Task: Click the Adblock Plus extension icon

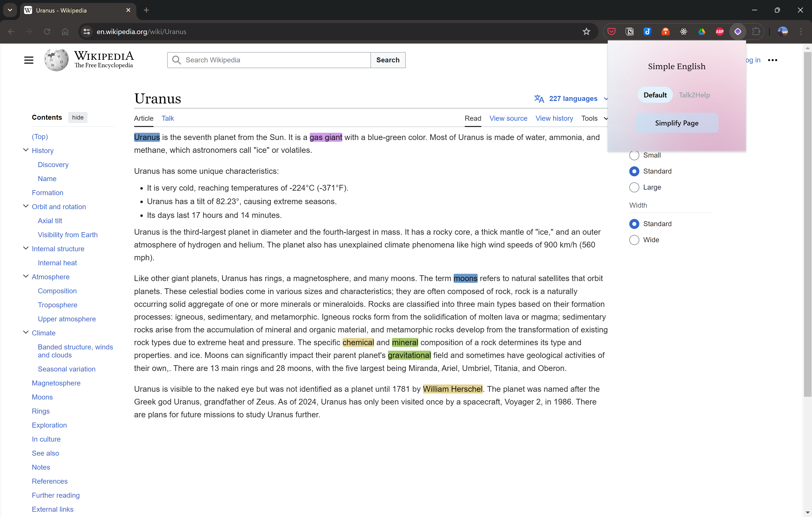Action: [x=720, y=32]
